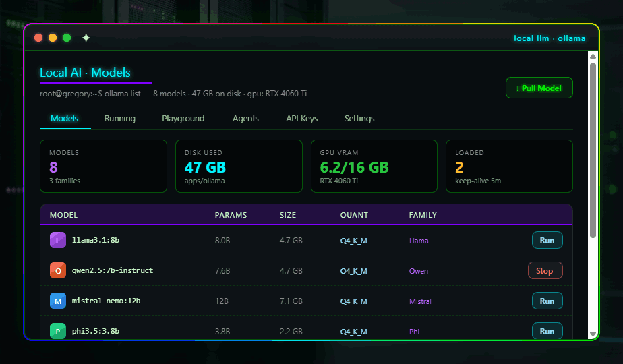Click the Disk Used 47 GB card
Image resolution: width=623 pixels, height=364 pixels.
239,166
